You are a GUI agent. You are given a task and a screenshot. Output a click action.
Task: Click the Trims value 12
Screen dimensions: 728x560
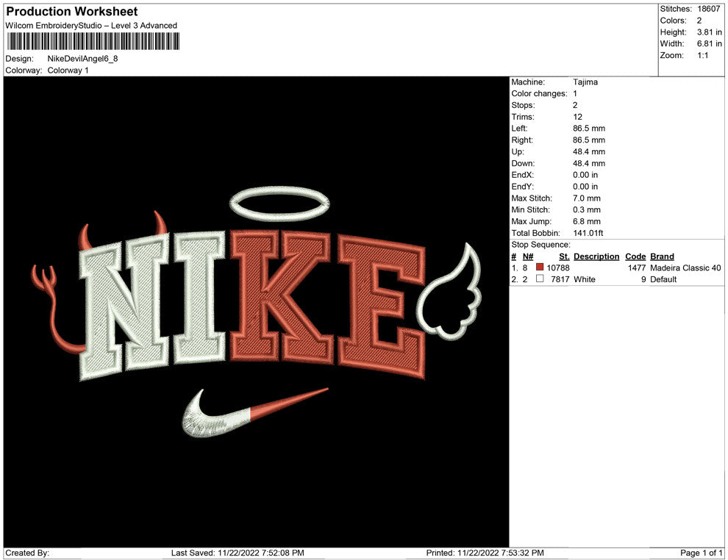click(577, 117)
